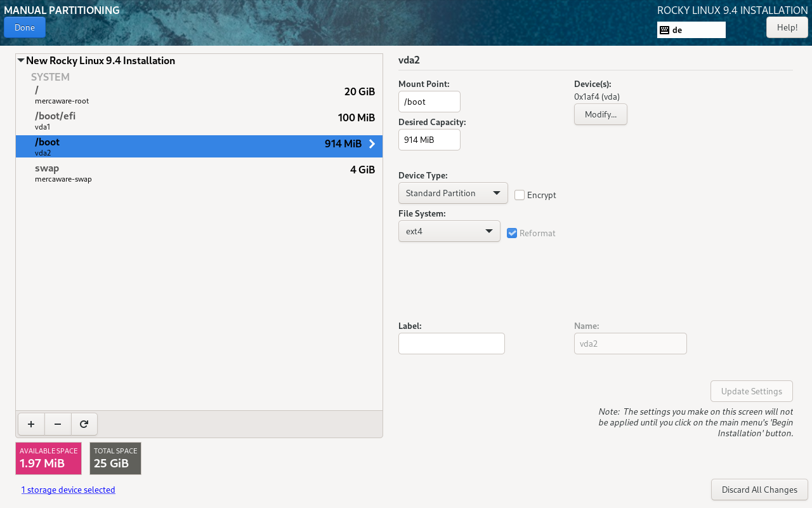Click the Label text field

point(452,344)
